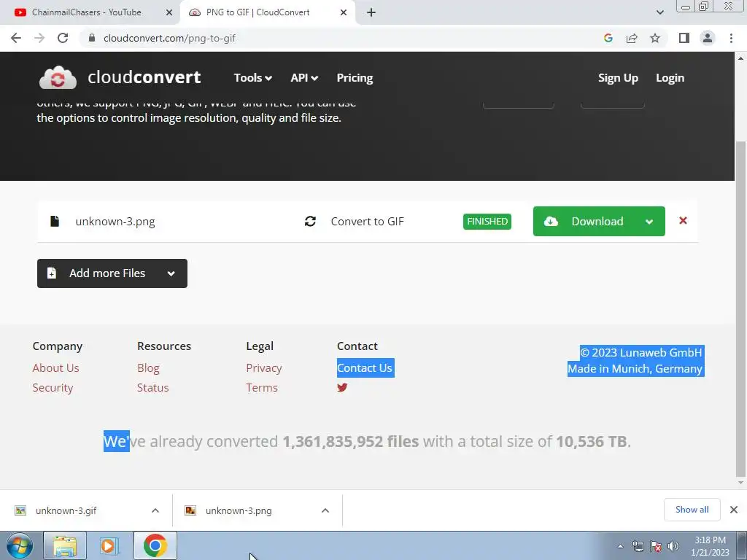Open unknown-3.png from downloads bar

239,510
